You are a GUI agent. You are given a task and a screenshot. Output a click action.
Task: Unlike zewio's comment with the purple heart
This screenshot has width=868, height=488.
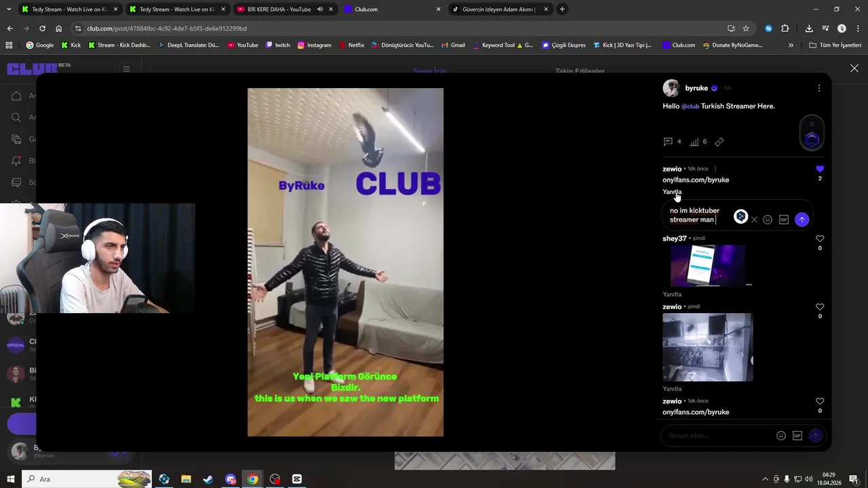pos(820,169)
